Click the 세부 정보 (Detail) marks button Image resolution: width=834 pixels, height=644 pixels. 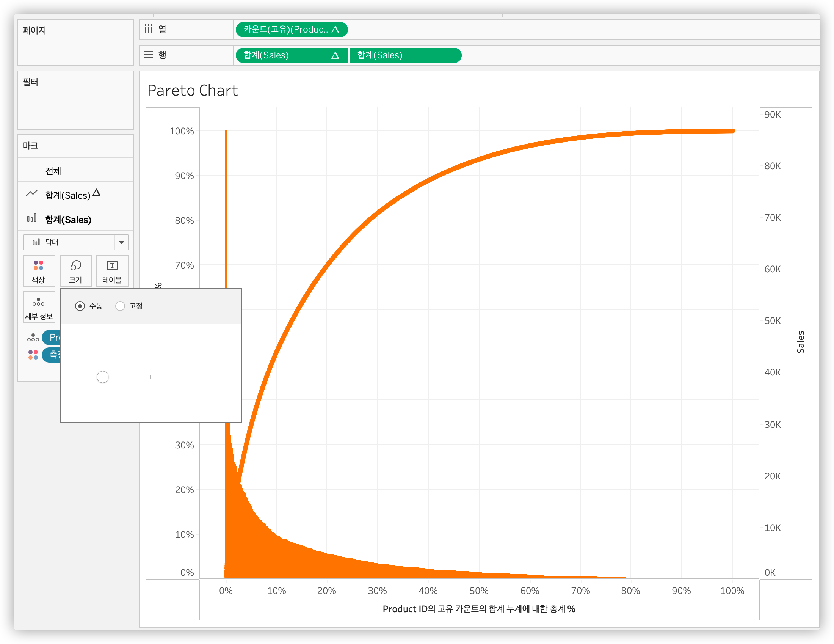click(x=39, y=307)
